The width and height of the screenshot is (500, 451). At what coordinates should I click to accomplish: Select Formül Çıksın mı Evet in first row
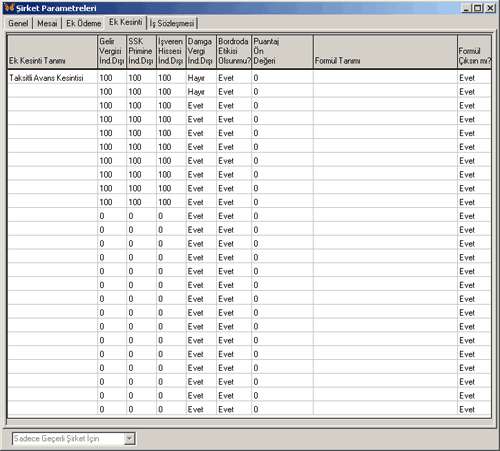[474, 78]
